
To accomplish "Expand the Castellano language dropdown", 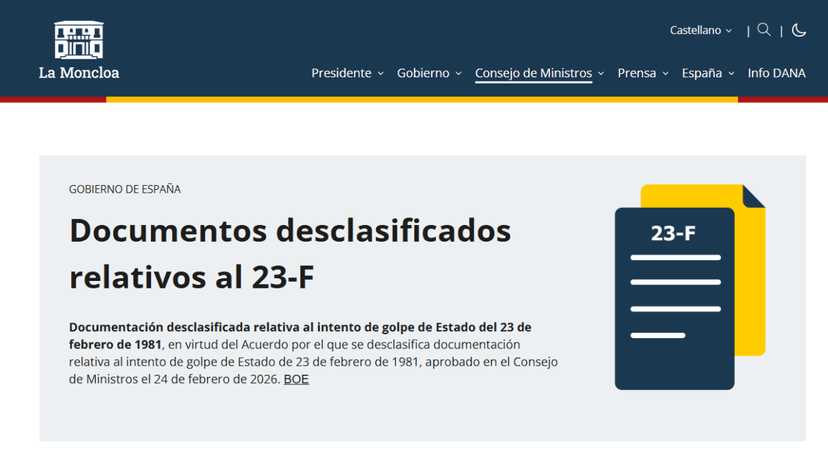I will click(701, 31).
